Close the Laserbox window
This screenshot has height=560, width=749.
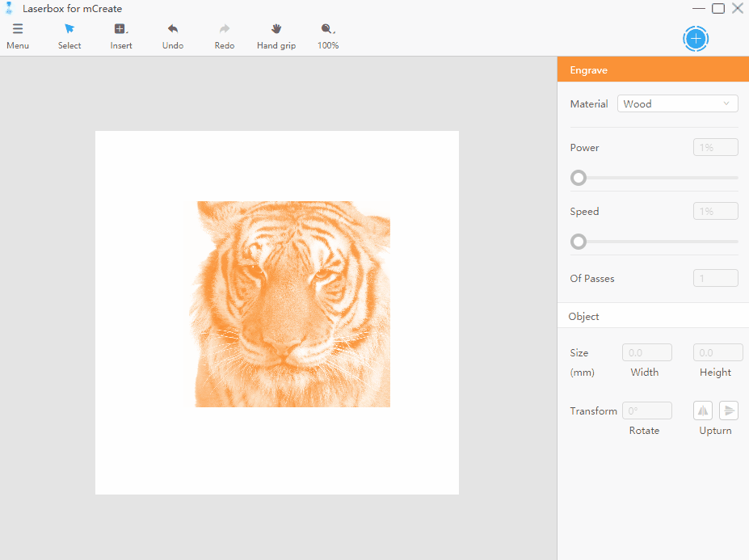738,8
